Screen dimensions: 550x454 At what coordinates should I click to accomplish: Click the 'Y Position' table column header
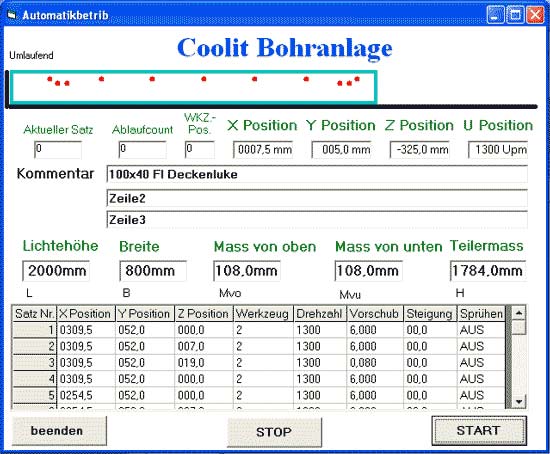click(145, 314)
